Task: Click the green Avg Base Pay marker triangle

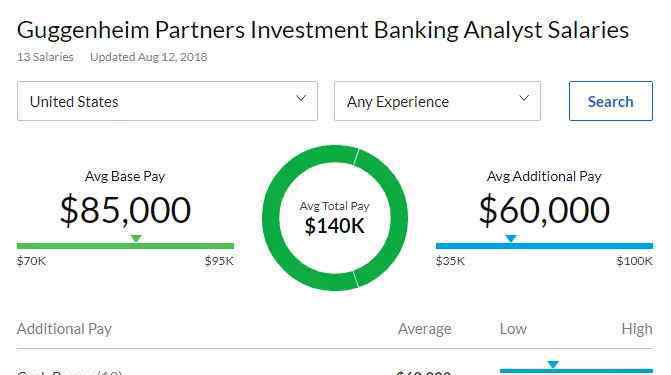Action: point(136,238)
